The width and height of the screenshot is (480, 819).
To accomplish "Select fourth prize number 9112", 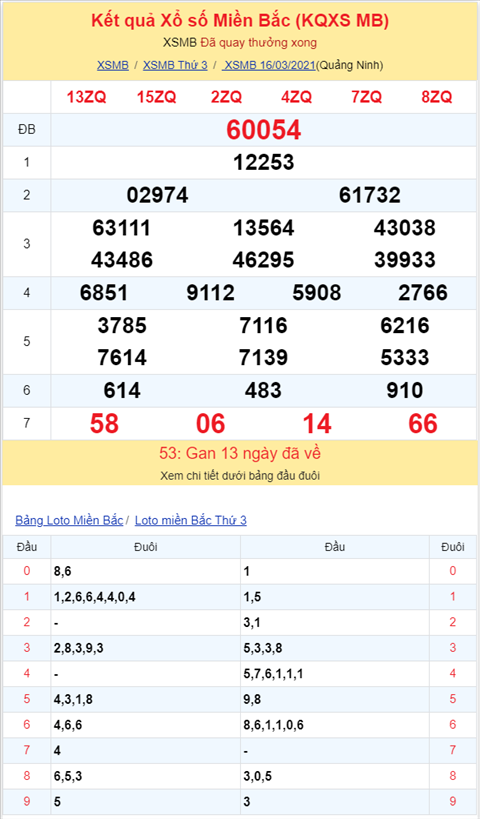I will click(x=210, y=292).
